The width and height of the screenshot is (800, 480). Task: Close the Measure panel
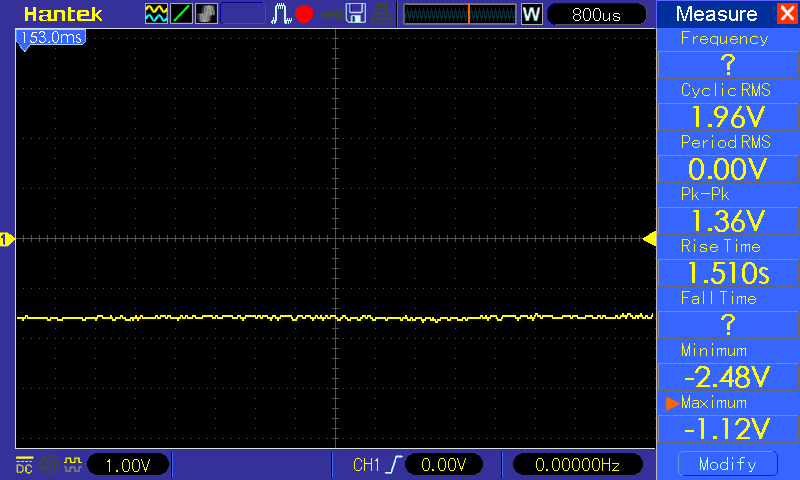point(787,13)
